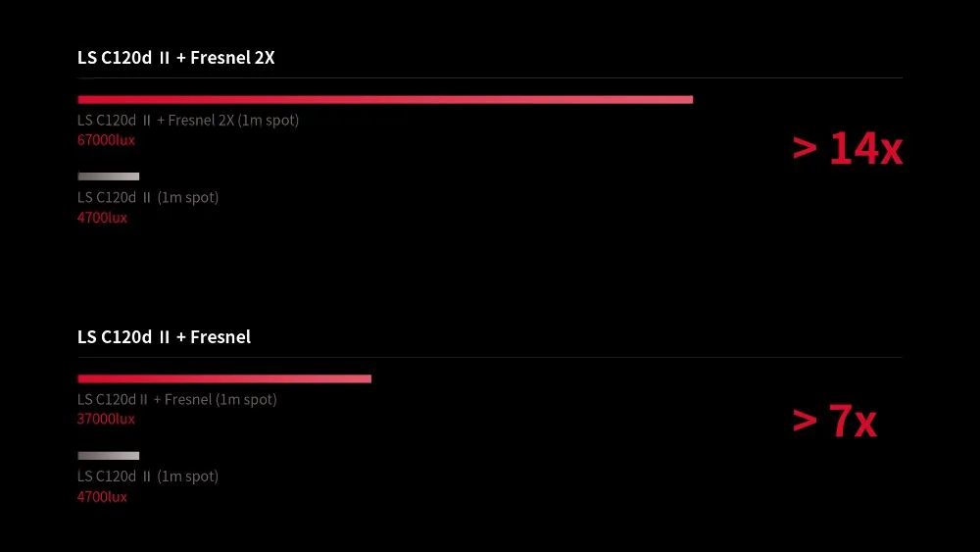Click 'LS C120d II + Fresnel (1m spot)' caption
The height and width of the screenshot is (552, 980).
(176, 399)
